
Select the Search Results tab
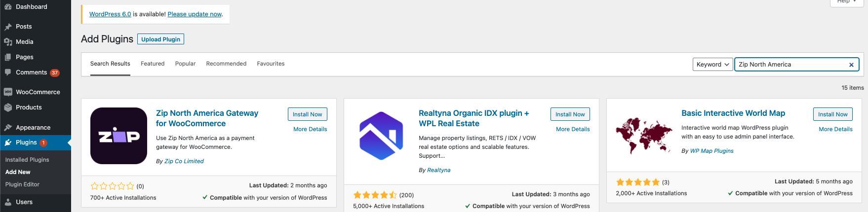[110, 64]
